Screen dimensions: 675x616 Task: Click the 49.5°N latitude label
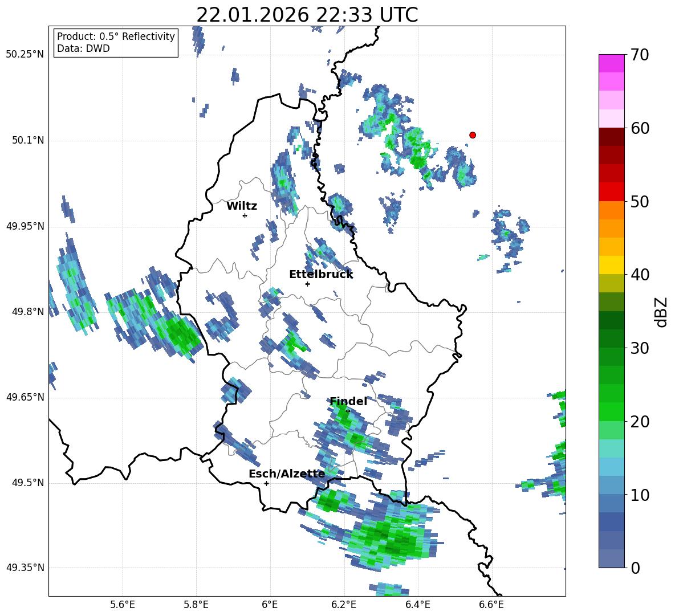click(28, 483)
